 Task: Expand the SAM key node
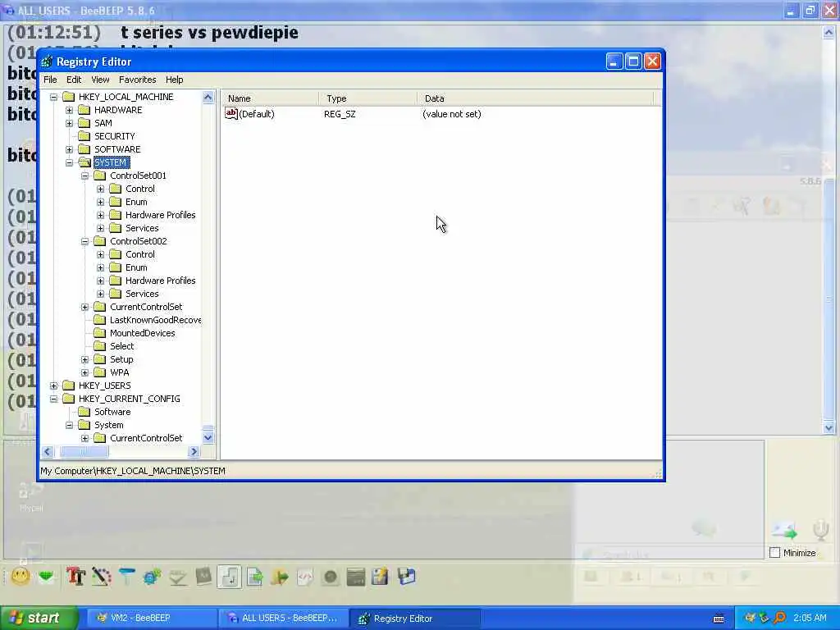click(x=69, y=123)
